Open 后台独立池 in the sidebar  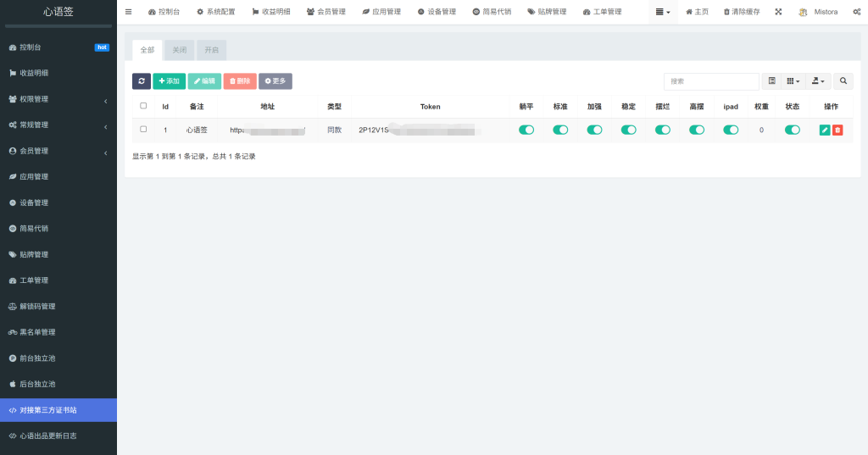(58, 384)
